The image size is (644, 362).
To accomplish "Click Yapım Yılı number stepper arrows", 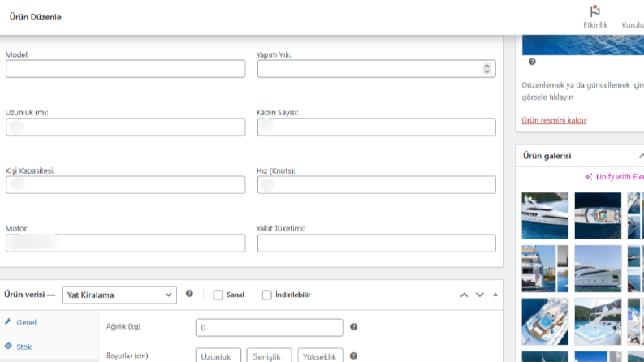I will pyautogui.click(x=486, y=68).
